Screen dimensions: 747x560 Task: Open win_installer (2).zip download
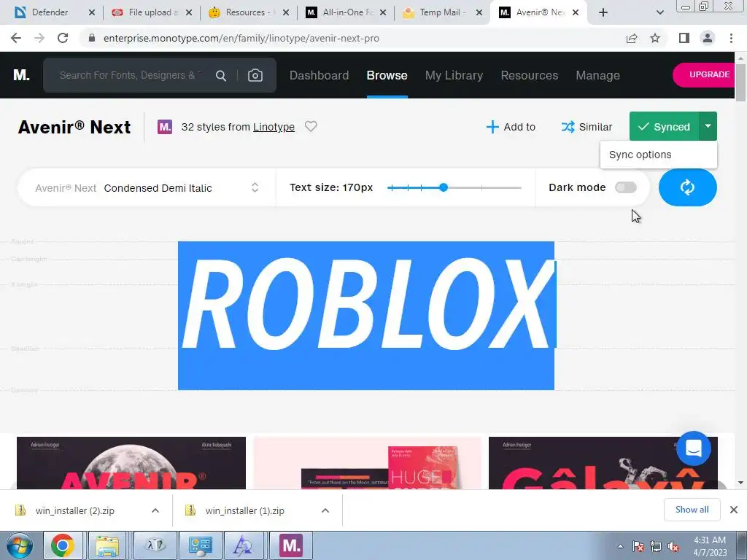tap(75, 510)
